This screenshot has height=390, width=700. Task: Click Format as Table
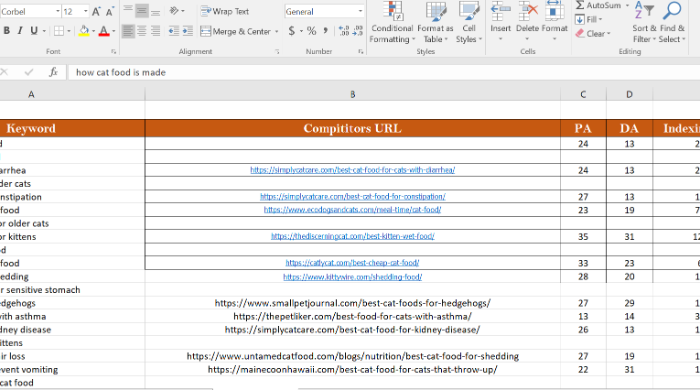[435, 22]
